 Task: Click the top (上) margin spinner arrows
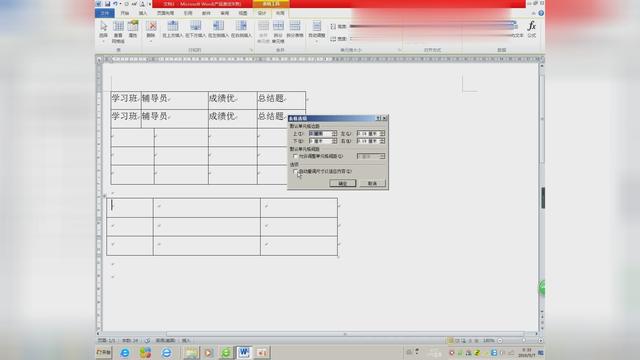(335, 133)
